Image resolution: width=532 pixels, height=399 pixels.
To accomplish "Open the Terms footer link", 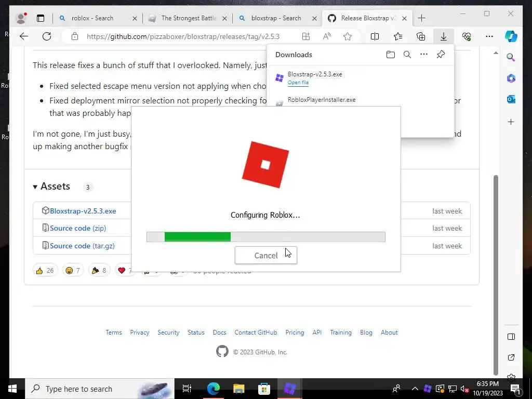I will (114, 332).
